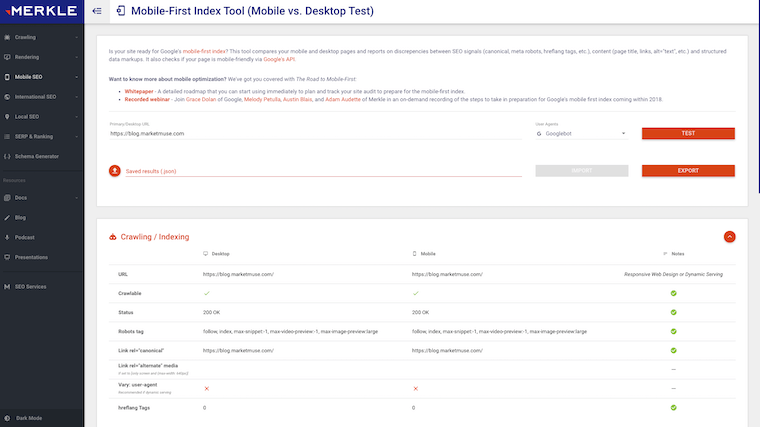This screenshot has width=760, height=427.
Task: Click the Desktop URL https://blog.marketmuse.com/ cell
Action: click(x=238, y=274)
